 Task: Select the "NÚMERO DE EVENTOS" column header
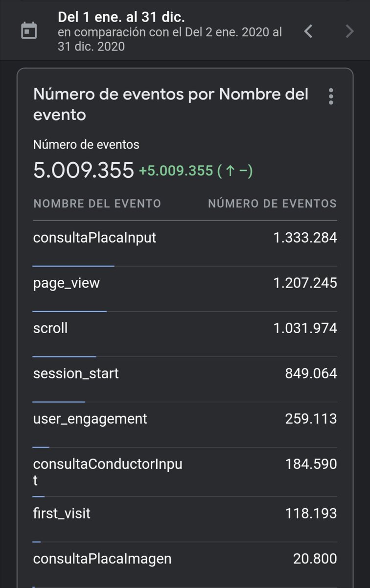click(272, 203)
